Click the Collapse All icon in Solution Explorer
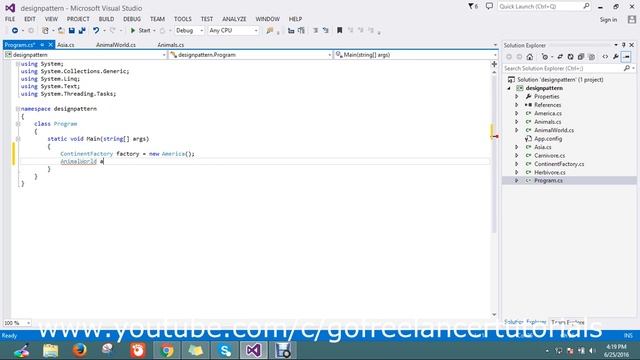Screen dimensions: 640x360 pos(581,57)
